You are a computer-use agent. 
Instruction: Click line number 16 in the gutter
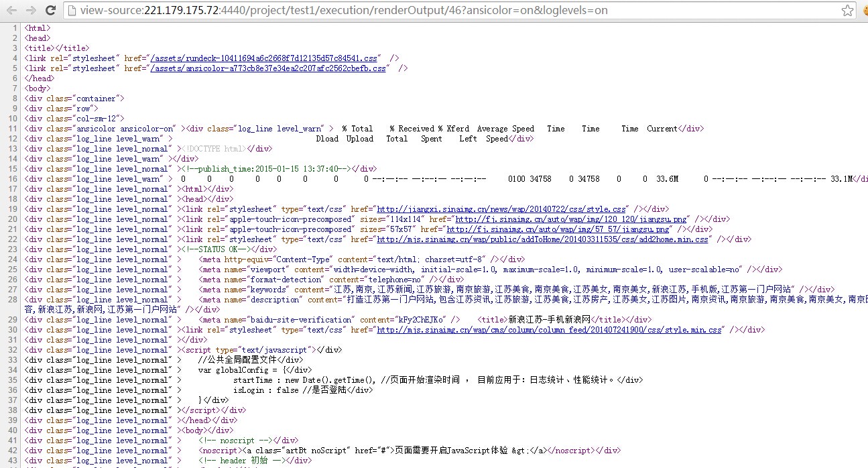coord(13,179)
